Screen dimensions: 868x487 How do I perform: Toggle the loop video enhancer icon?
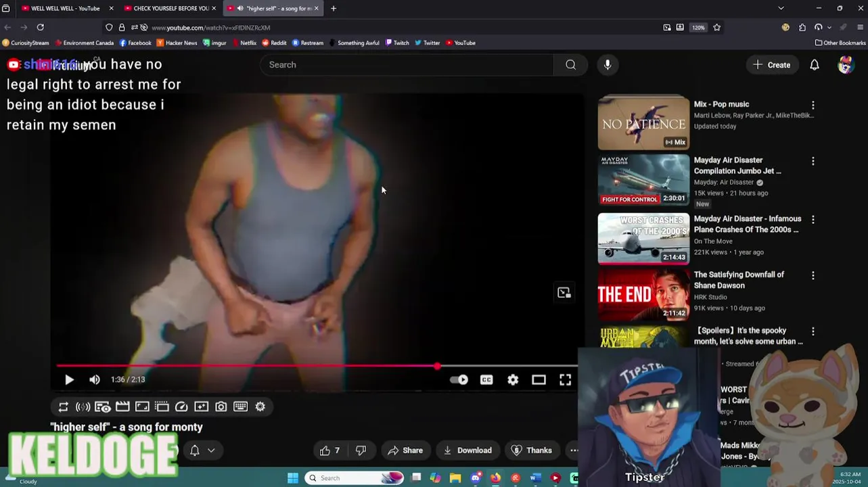[x=63, y=407]
